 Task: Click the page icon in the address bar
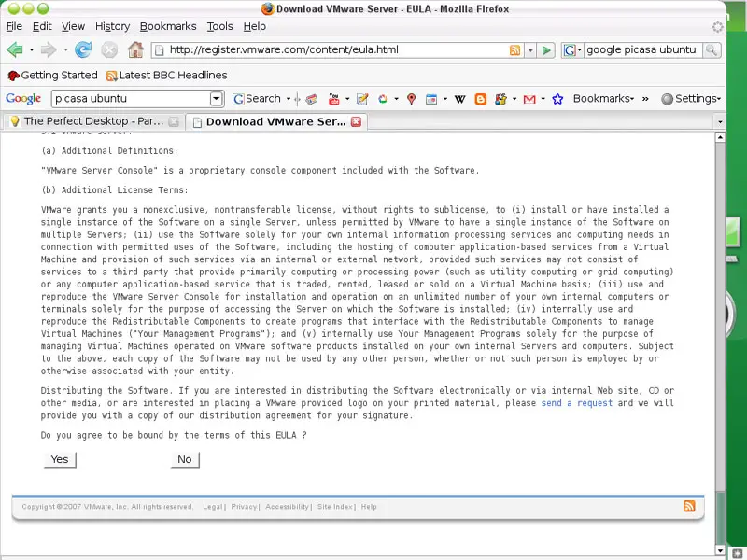[160, 50]
